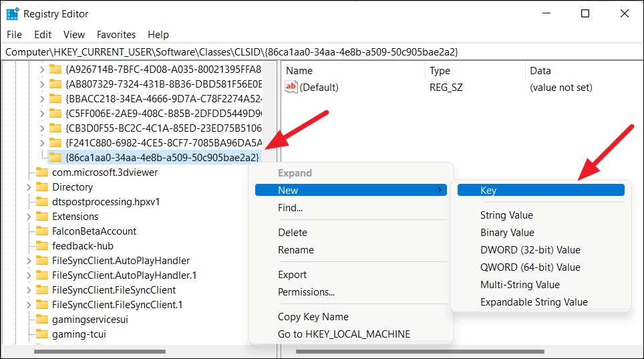This screenshot has width=644, height=359.
Task: Click folder icon of {C5FF006E-2AE9 key
Action: pyautogui.click(x=55, y=113)
